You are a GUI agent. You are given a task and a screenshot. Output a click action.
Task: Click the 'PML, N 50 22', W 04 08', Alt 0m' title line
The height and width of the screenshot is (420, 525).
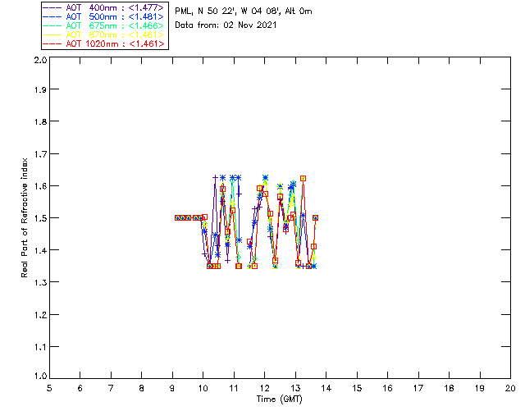pyautogui.click(x=244, y=11)
